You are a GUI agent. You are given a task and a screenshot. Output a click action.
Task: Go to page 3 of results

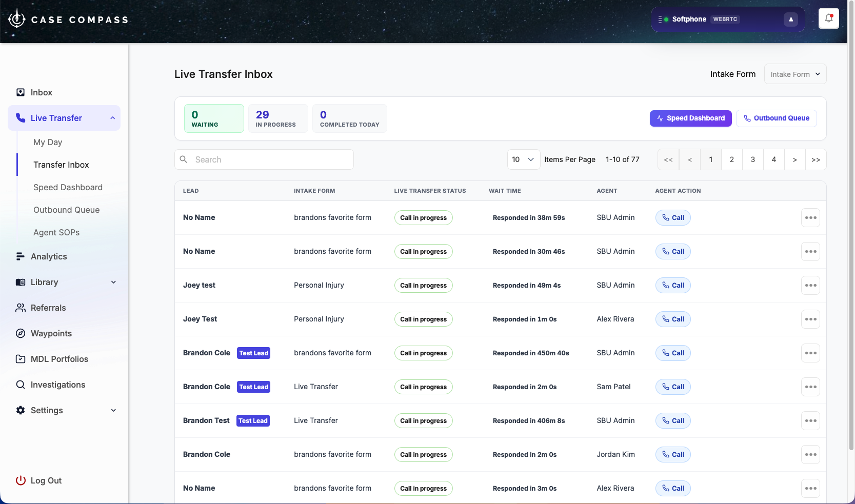[752, 159]
